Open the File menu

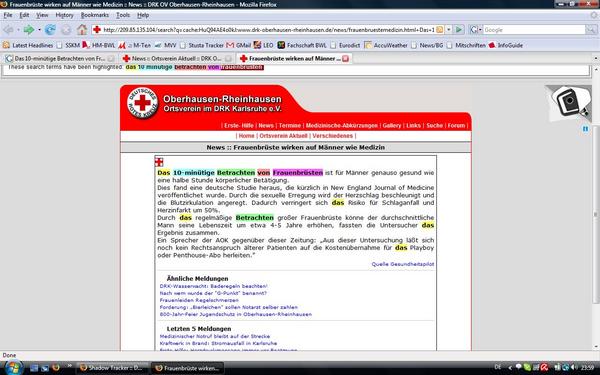point(8,15)
